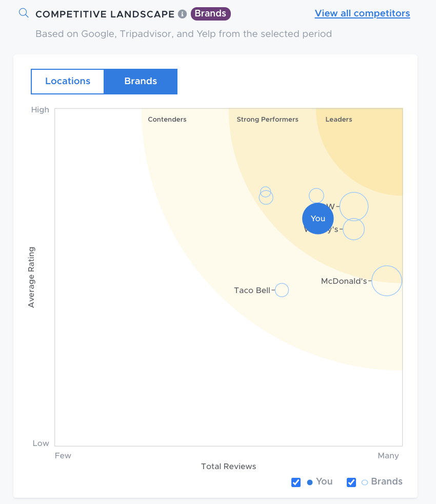Click the Taco Bell text label
Image resolution: width=436 pixels, height=504 pixels.
(252, 290)
